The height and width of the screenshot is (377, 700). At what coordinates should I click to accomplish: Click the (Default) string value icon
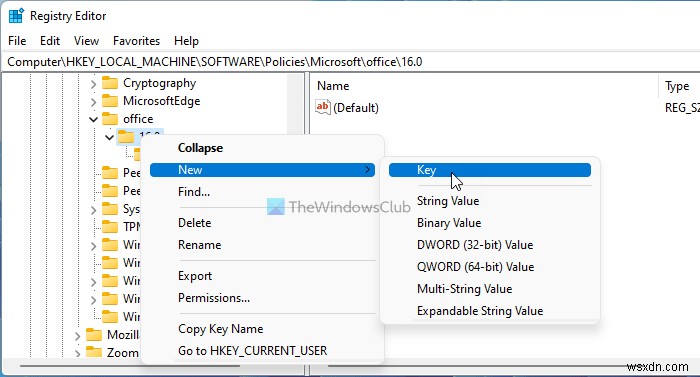point(322,107)
